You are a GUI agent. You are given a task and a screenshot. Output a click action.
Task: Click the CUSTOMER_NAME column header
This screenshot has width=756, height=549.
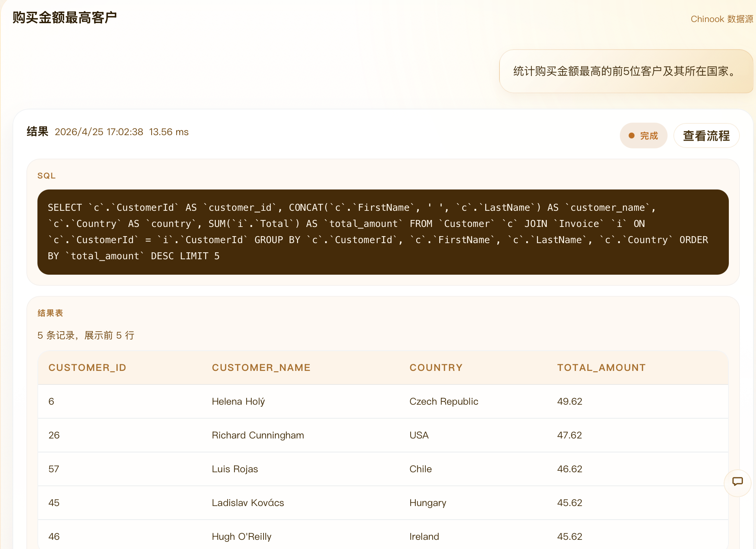pyautogui.click(x=261, y=368)
